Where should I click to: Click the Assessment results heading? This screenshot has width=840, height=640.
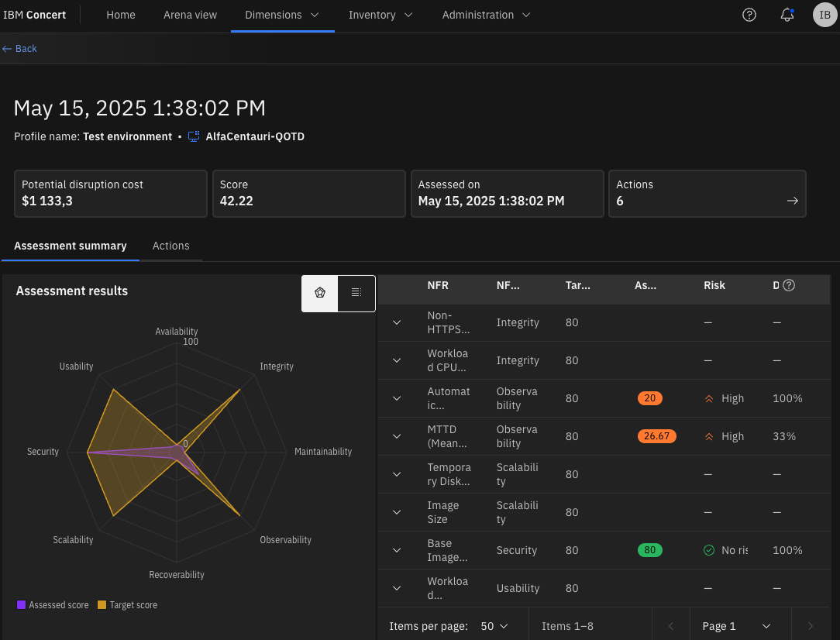coord(72,291)
